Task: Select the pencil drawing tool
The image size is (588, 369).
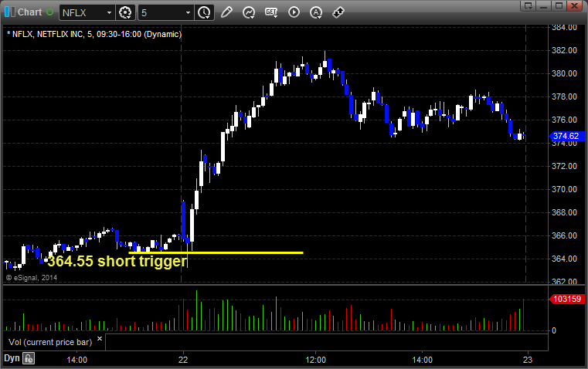Action: [226, 12]
